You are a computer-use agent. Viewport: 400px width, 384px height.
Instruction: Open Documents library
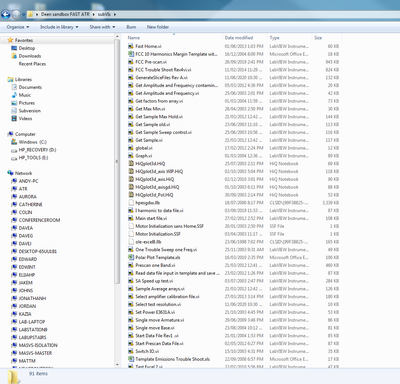point(30,87)
